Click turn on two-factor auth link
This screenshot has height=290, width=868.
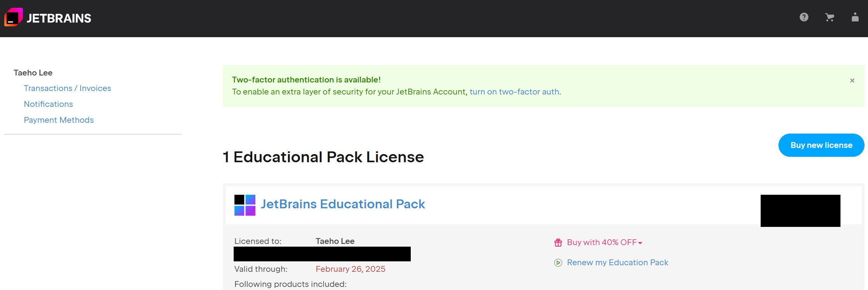click(514, 92)
